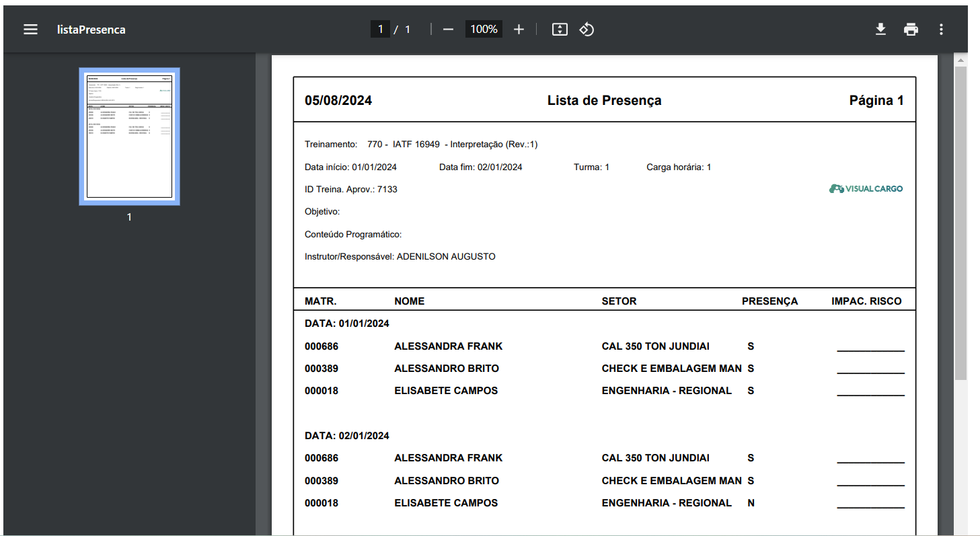
Task: Click the vertical scrollbar thumb
Action: click(x=960, y=223)
